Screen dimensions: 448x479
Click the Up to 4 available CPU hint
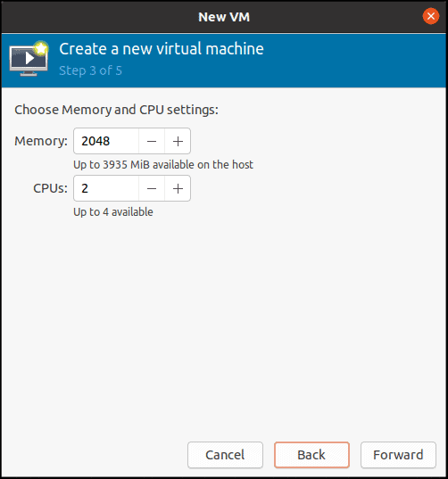tap(113, 212)
